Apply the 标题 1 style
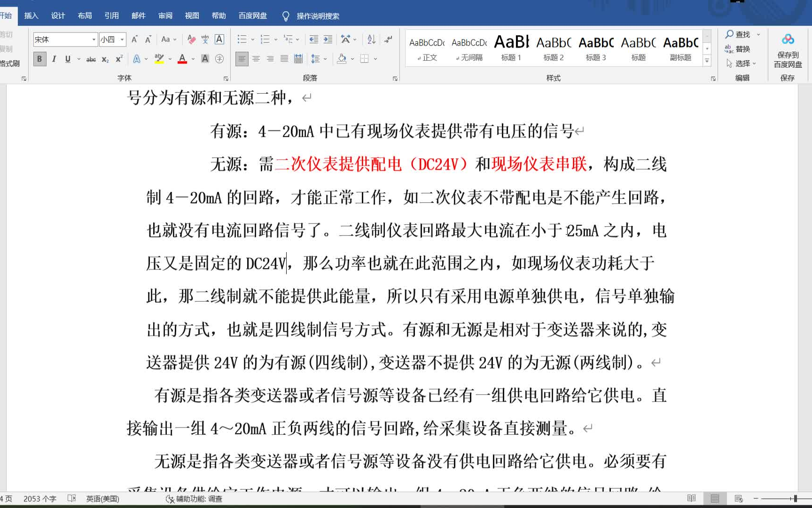812x508 pixels. (511, 48)
